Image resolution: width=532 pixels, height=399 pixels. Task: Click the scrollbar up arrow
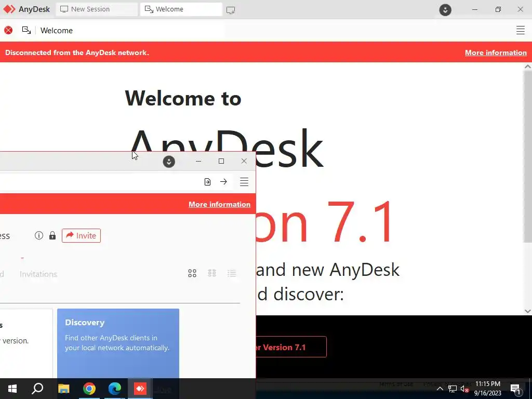coord(528,67)
